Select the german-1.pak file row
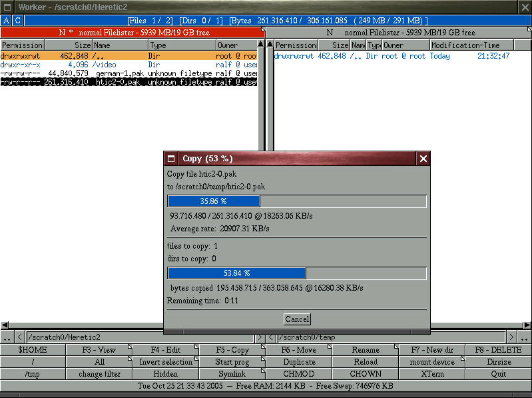Screen dimensions: 532x398 [x=129, y=73]
